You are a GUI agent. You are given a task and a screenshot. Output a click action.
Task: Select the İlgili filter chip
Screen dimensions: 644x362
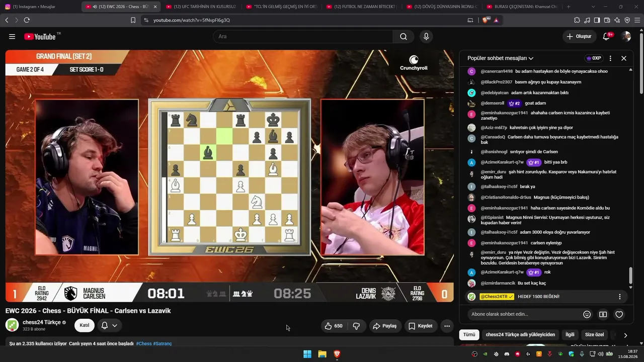click(x=570, y=335)
